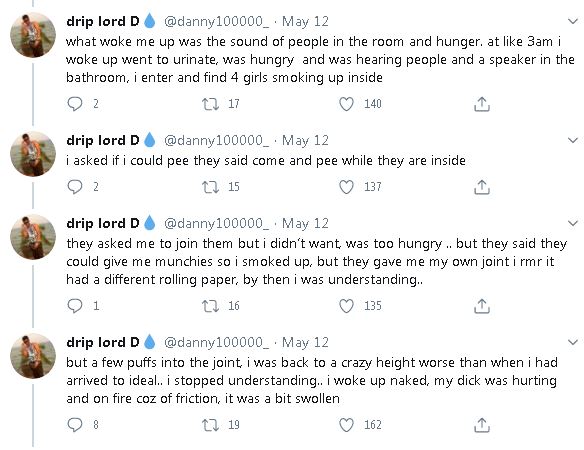This screenshot has width=584, height=450.
Task: Share the first tweet about waking up hungry
Action: (482, 104)
